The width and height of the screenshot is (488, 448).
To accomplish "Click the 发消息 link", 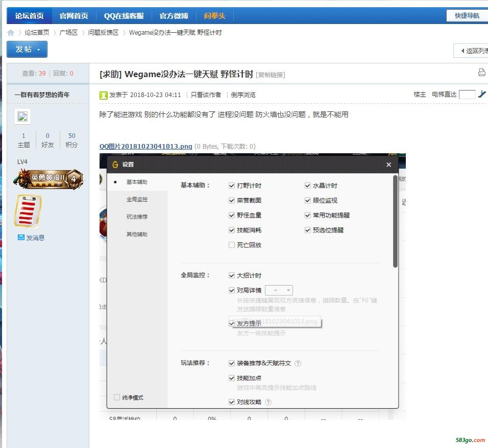I will click(x=35, y=238).
